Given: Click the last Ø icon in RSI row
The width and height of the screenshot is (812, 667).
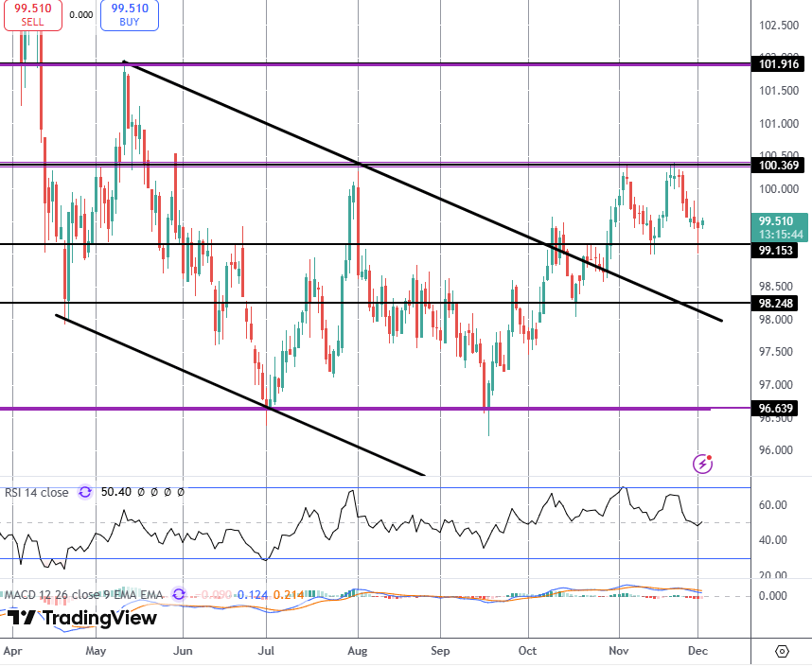Looking at the screenshot, I should pos(181,492).
